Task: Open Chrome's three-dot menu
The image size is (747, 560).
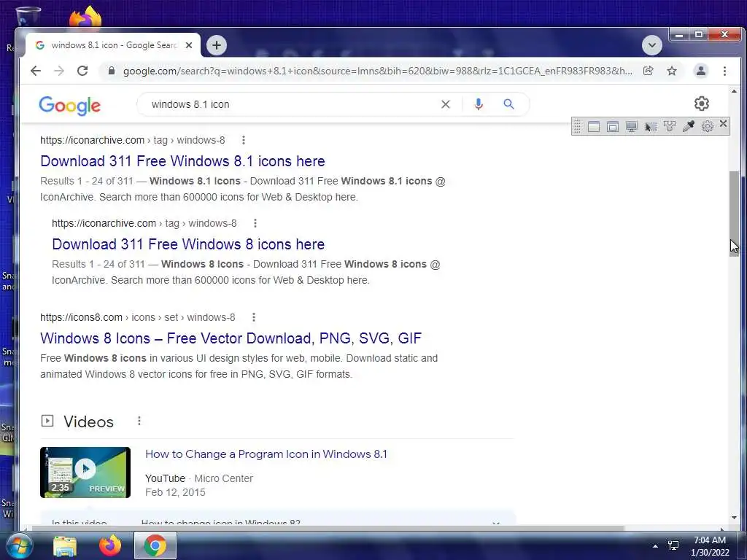Action: (x=724, y=71)
